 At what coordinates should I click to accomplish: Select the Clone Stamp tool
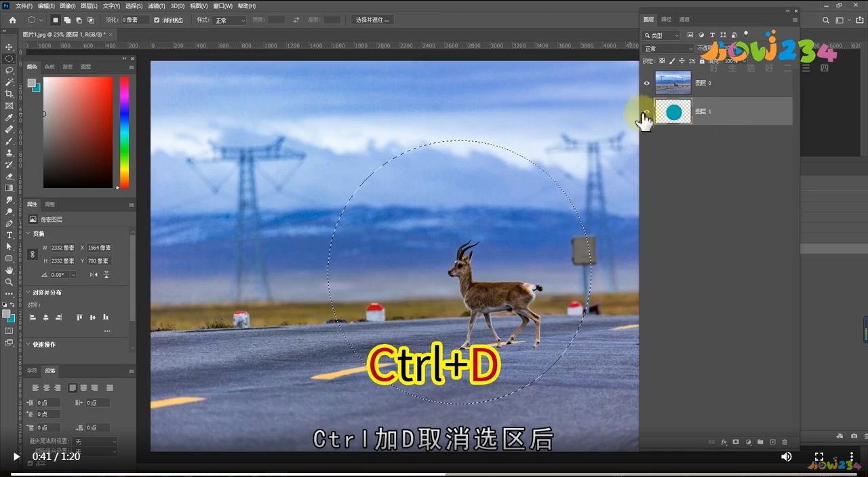(9, 153)
